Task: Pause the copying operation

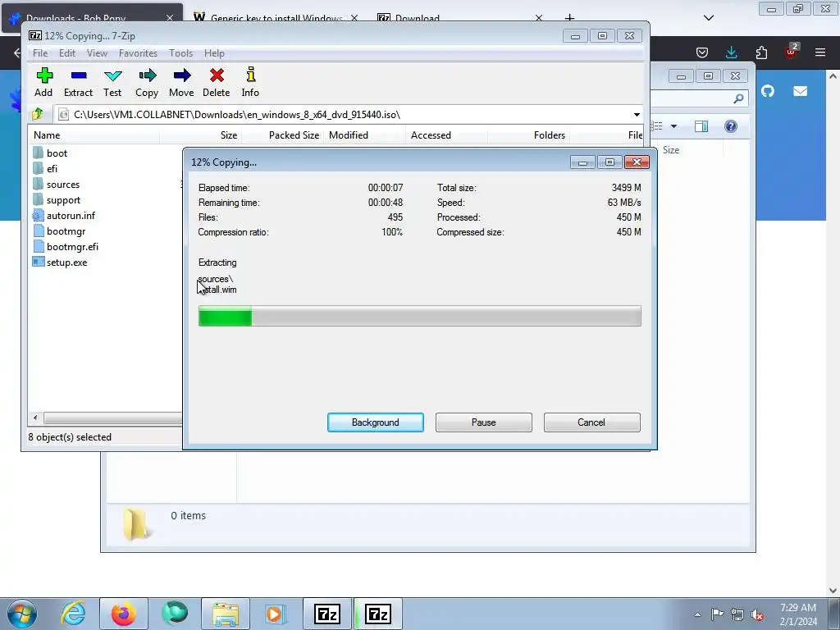Action: point(484,422)
